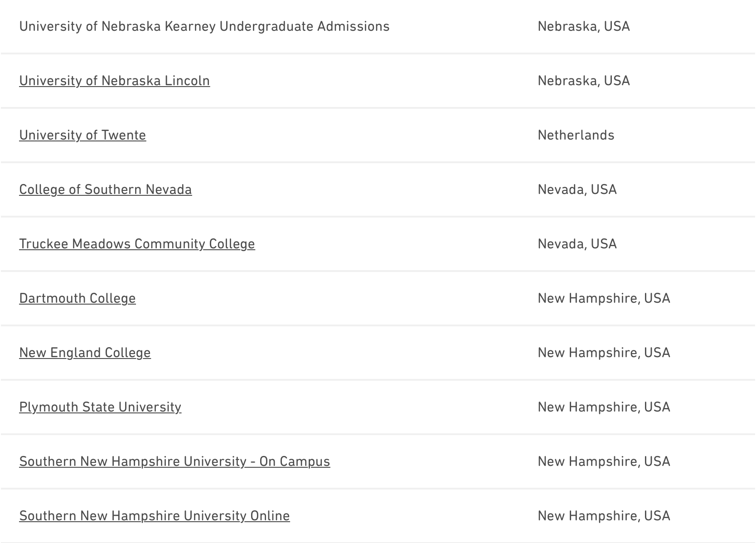Click Nevada, USA beside College of Southern Nevada
The image size is (756, 543).
point(577,189)
